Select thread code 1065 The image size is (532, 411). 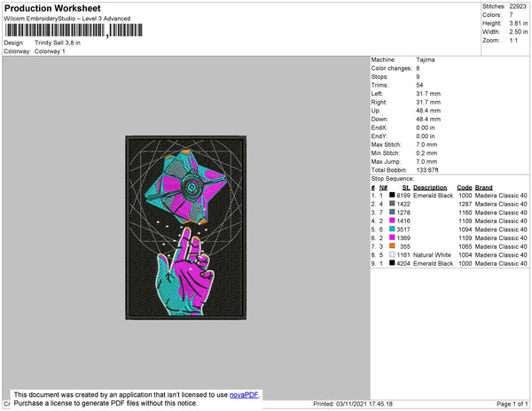(x=465, y=246)
